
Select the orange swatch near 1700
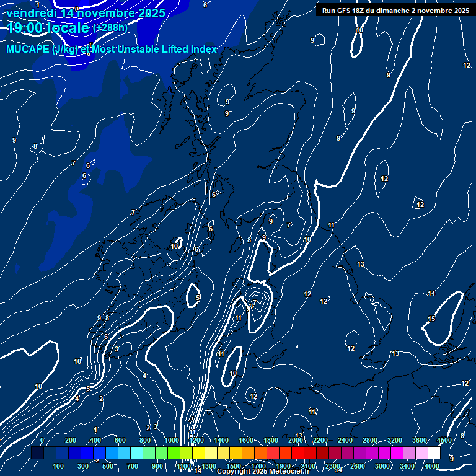pyautogui.click(x=260, y=452)
